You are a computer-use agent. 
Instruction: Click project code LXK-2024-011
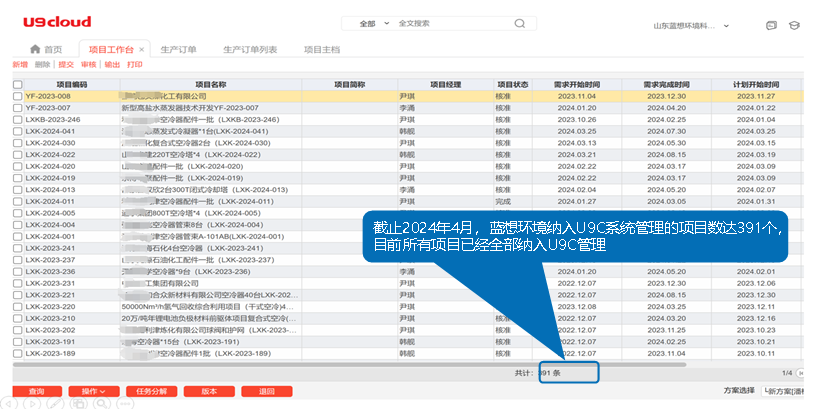[50, 201]
